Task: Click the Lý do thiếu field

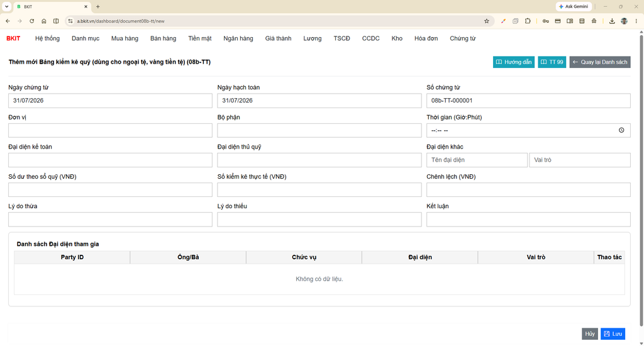Action: coord(319,220)
